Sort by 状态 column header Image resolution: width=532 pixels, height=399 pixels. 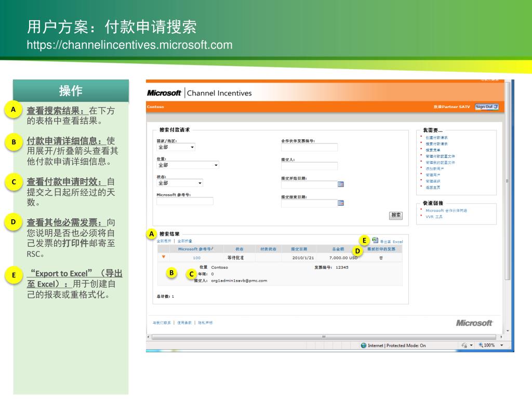pos(239,249)
